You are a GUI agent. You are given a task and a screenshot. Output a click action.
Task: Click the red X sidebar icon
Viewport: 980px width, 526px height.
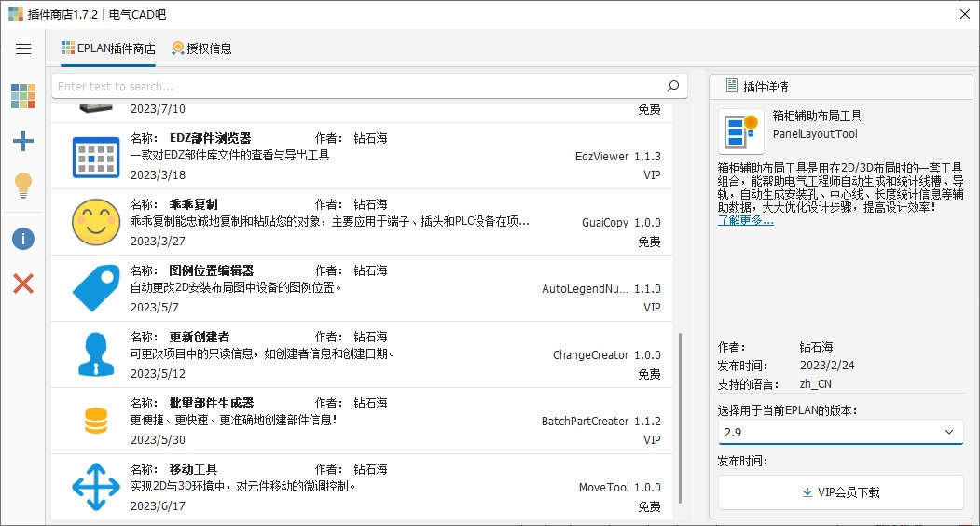click(23, 284)
